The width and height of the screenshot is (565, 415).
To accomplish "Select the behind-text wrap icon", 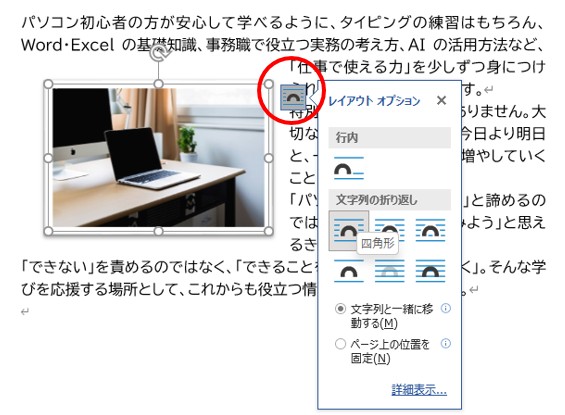I will point(390,271).
